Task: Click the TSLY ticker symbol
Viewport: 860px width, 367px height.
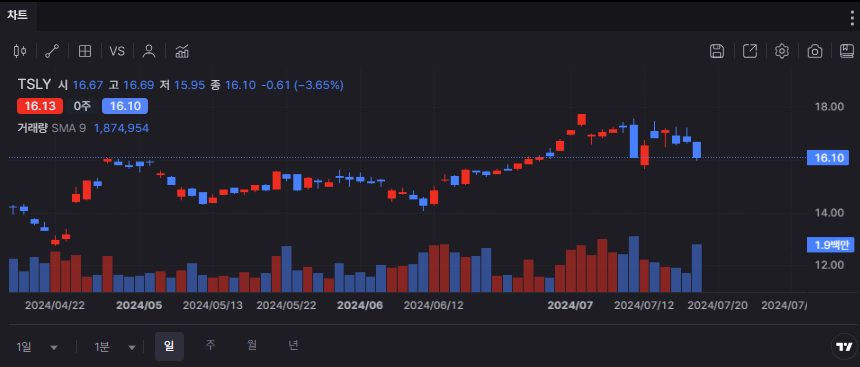Action: tap(35, 84)
